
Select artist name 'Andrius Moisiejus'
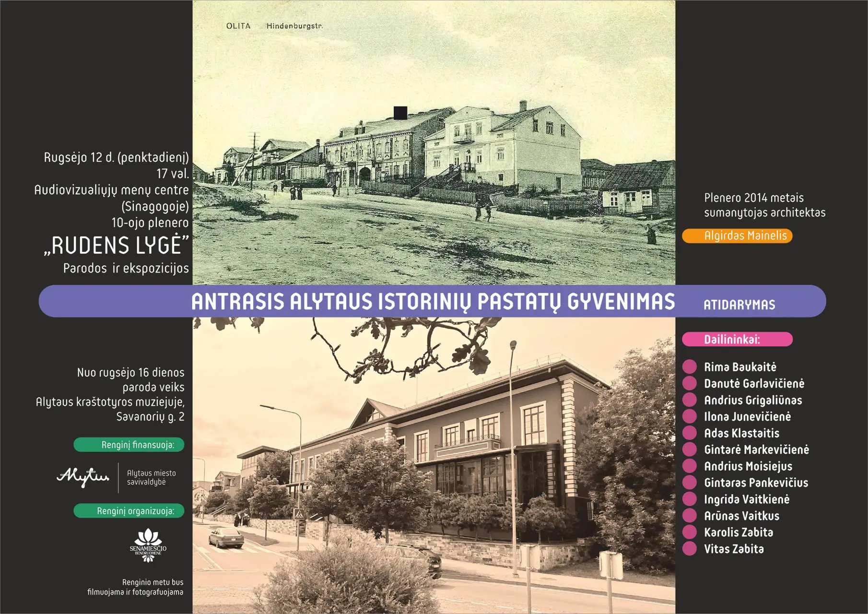[x=748, y=466]
